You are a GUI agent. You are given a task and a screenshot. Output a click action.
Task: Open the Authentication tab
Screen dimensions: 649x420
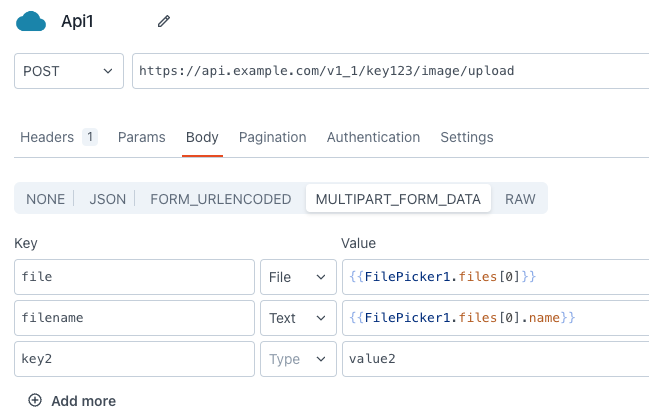373,137
